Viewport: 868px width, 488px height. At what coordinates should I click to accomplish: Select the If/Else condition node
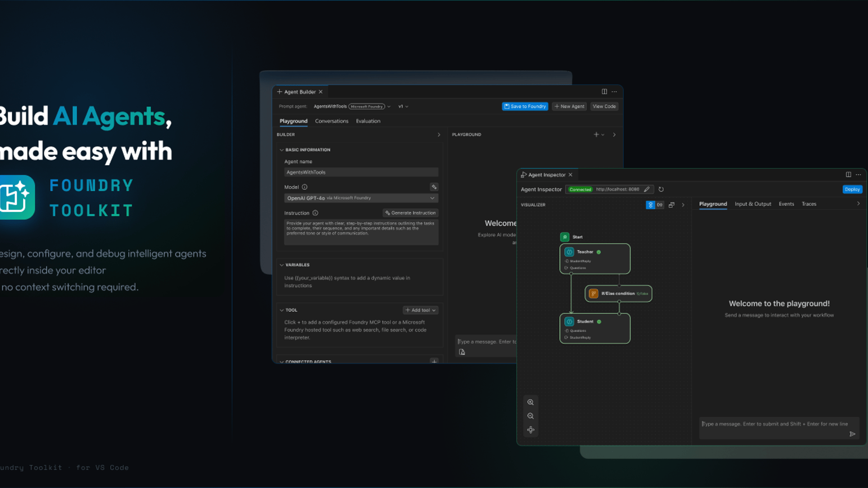coord(618,294)
